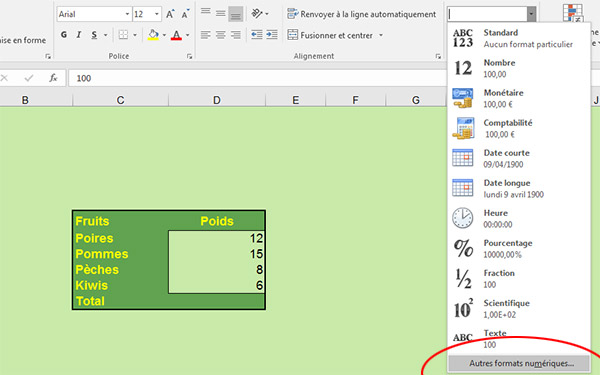The width and height of the screenshot is (600, 375).
Task: Select Date courte format
Action: coord(518,158)
